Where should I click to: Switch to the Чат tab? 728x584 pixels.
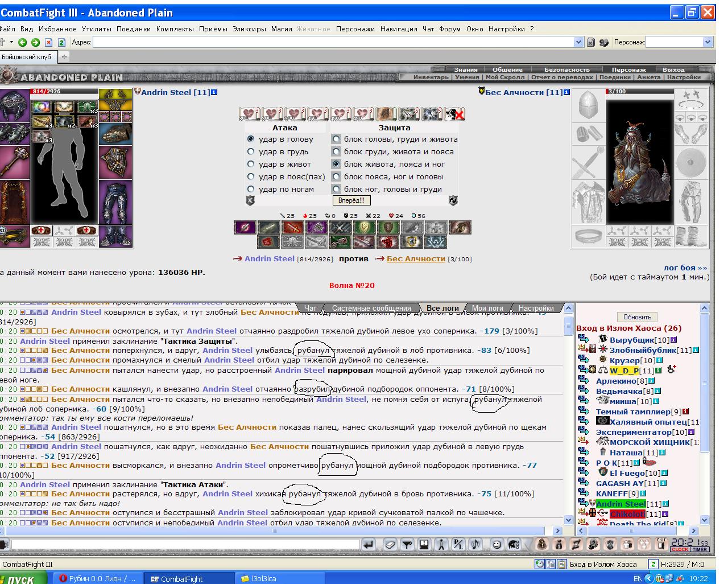click(x=311, y=308)
